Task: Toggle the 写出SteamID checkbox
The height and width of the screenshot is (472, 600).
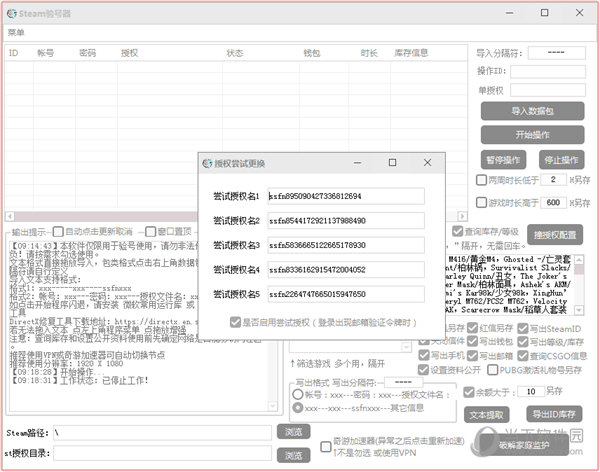Action: pyautogui.click(x=523, y=328)
